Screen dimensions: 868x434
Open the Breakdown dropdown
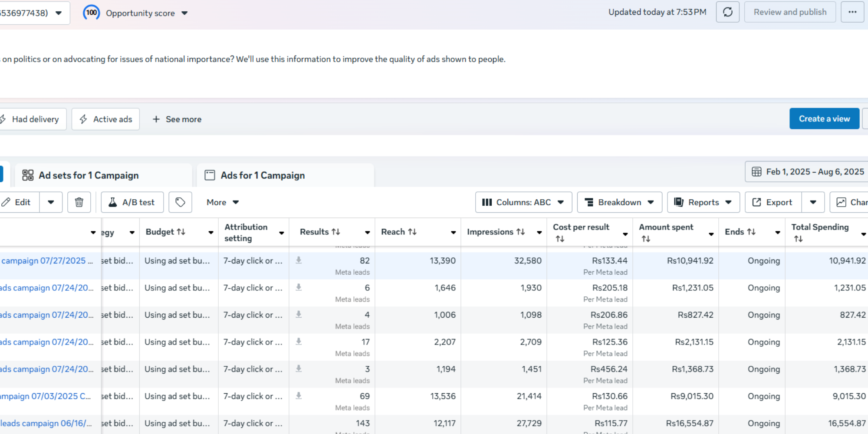(619, 202)
